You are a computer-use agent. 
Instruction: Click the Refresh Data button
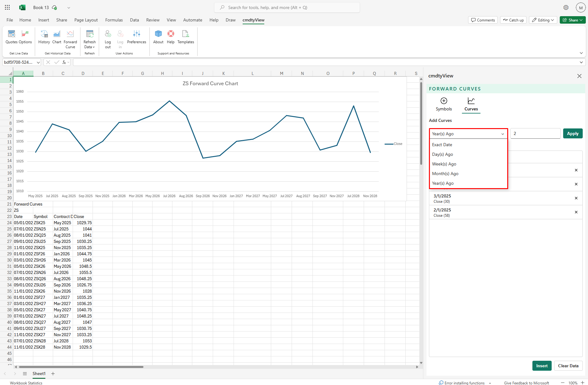pyautogui.click(x=89, y=39)
